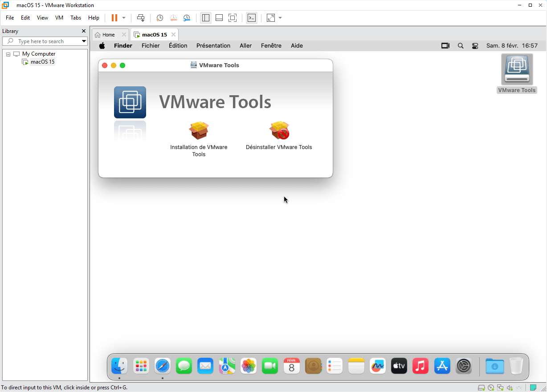This screenshot has height=392, width=547.
Task: Close the Library panel
Action: click(x=83, y=31)
